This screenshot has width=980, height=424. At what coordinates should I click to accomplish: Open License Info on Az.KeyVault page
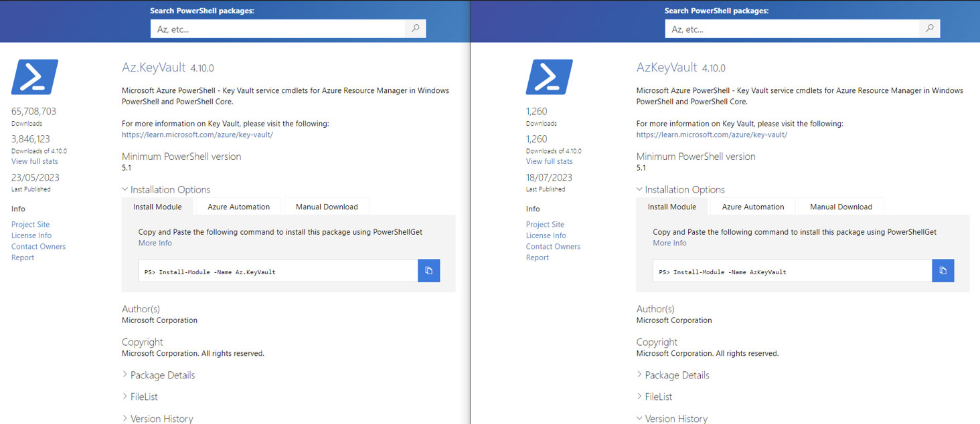[x=31, y=235]
